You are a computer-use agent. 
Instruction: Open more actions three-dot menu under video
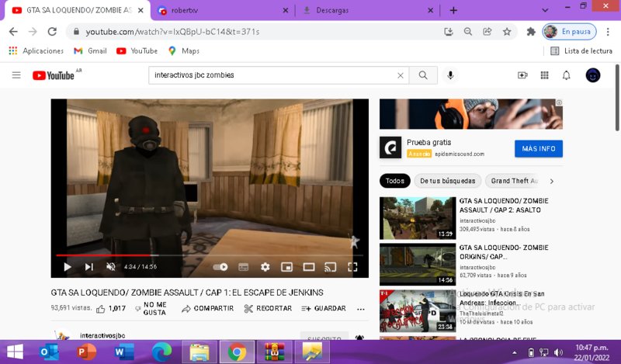pos(360,309)
